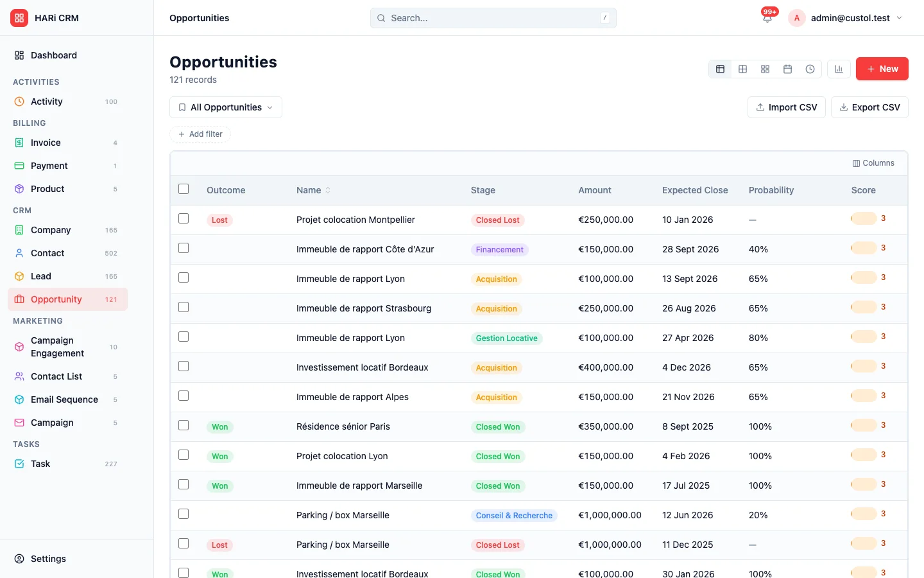Click the score bar on the Gestion Locative row

point(864,336)
